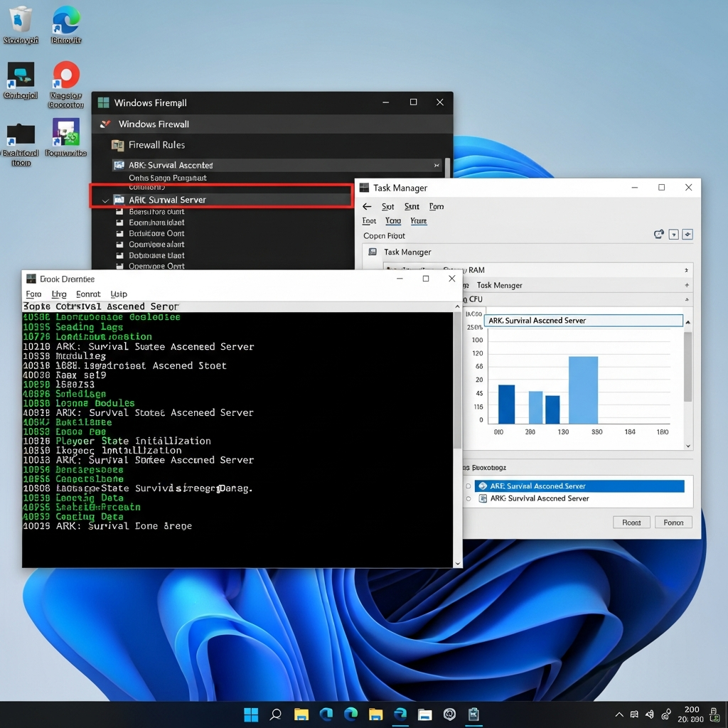
Task: Click the copy icon near Open Priout
Action: [x=659, y=234]
